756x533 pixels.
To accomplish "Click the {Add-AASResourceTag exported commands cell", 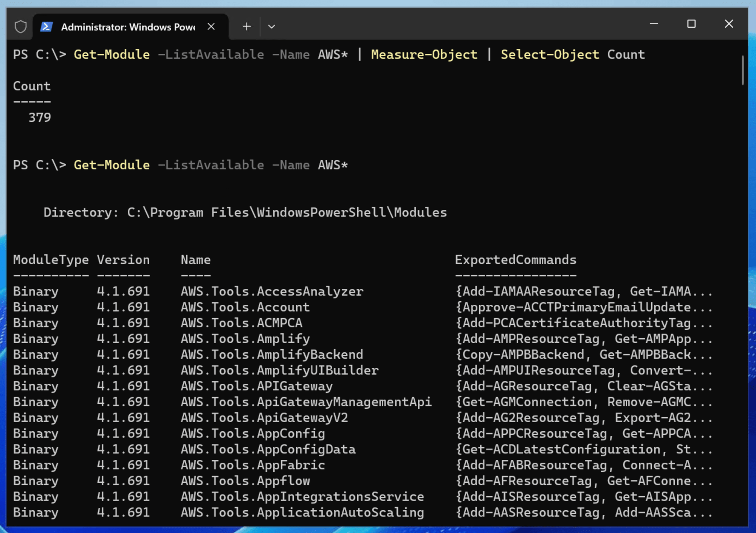I will tap(584, 513).
